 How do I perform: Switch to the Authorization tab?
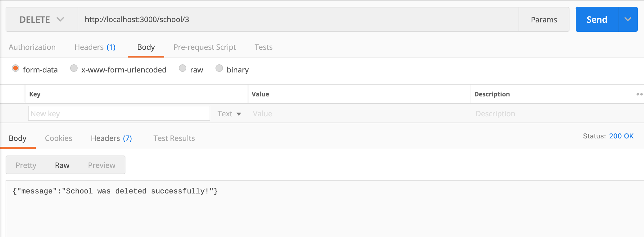coord(32,47)
